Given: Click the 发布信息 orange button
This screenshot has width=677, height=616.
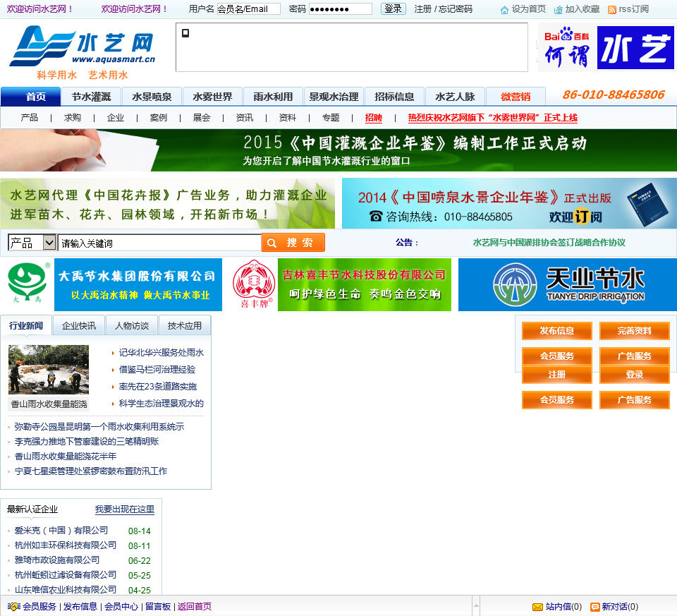Looking at the screenshot, I should tap(557, 331).
